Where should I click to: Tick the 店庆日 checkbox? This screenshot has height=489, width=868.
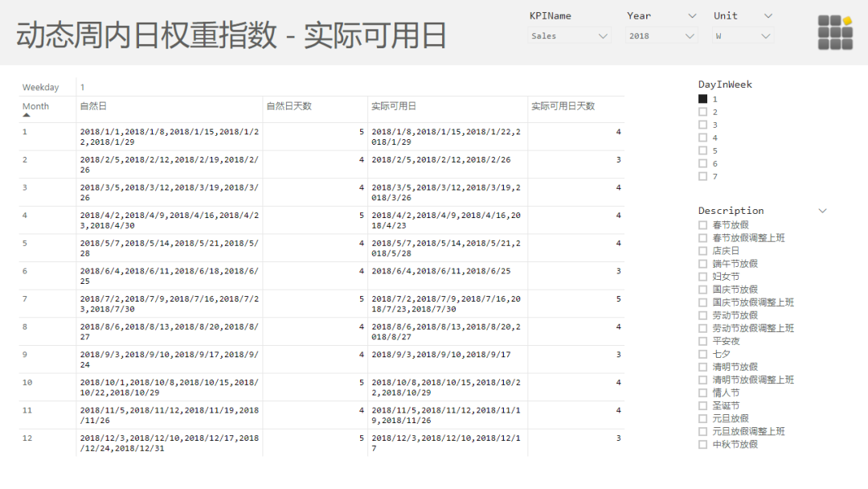703,251
